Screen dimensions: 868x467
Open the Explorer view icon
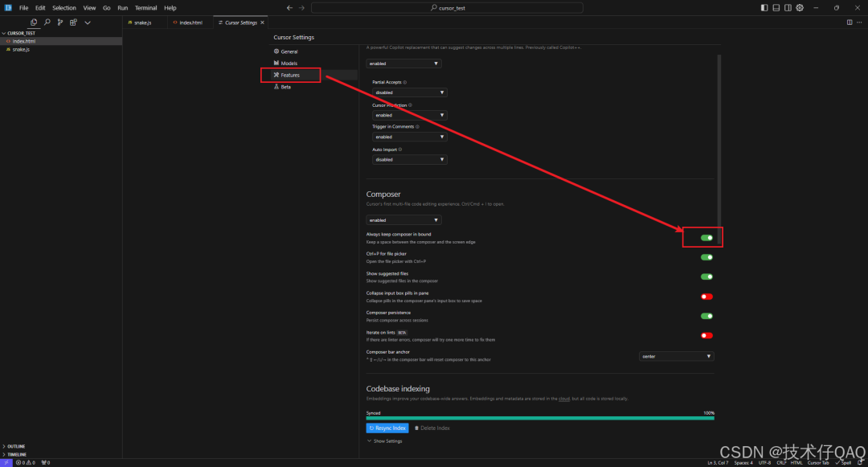click(34, 23)
